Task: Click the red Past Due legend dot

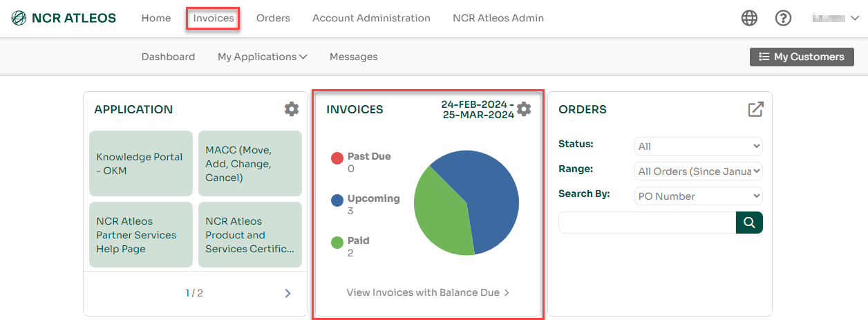Action: click(x=337, y=158)
